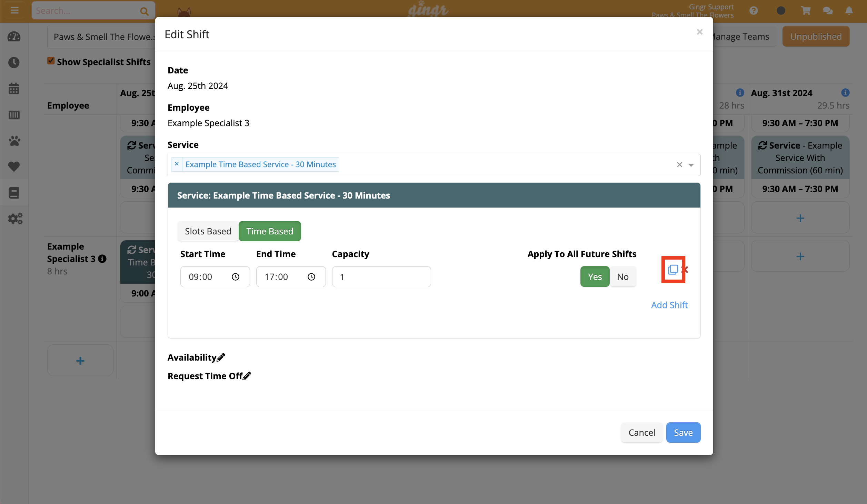867x504 pixels.
Task: Open the book sidebar icon
Action: [14, 193]
